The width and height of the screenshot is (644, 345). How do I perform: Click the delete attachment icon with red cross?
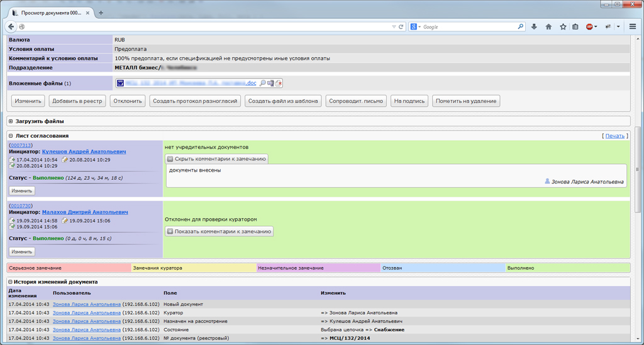tap(279, 83)
